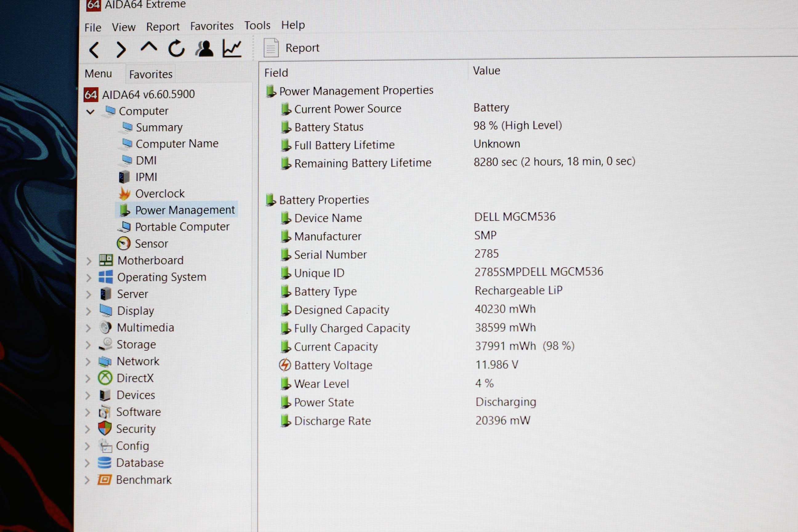Expand the Multimedia tree node

88,328
